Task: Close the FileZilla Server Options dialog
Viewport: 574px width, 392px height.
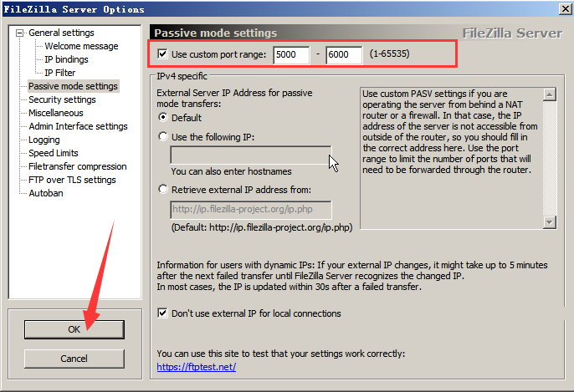Action: (x=566, y=9)
